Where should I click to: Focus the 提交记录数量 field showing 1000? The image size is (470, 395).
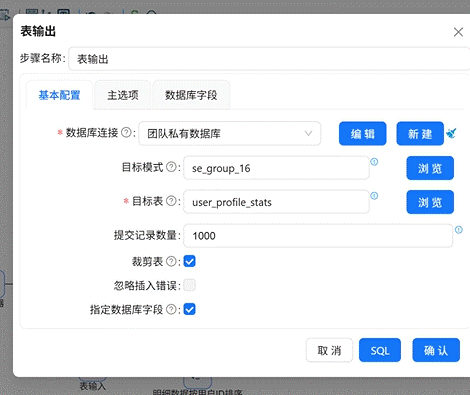318,236
